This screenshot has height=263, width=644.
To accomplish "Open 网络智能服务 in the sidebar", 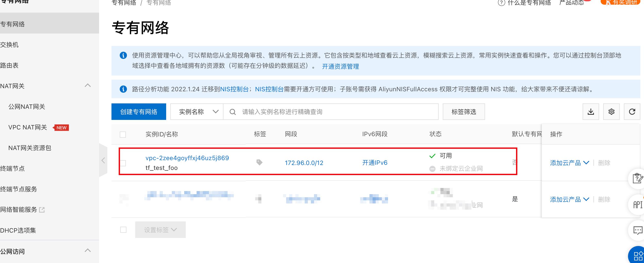I will [x=19, y=210].
